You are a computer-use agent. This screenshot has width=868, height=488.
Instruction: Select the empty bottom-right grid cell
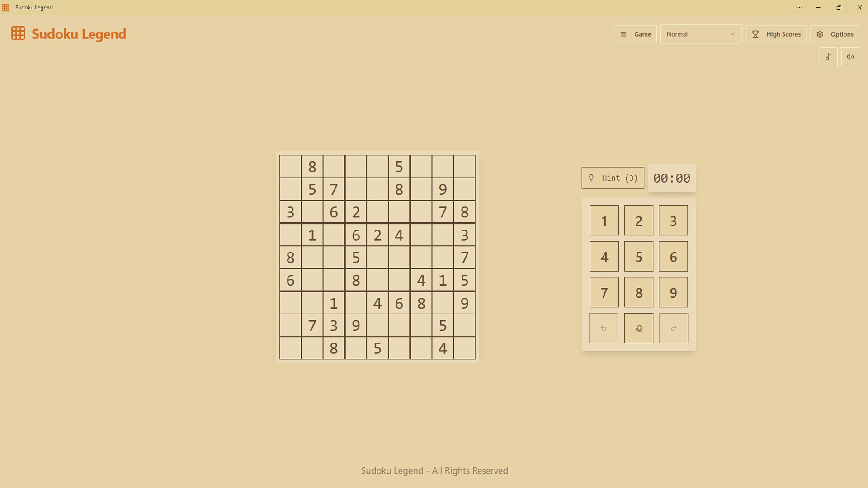tap(464, 348)
